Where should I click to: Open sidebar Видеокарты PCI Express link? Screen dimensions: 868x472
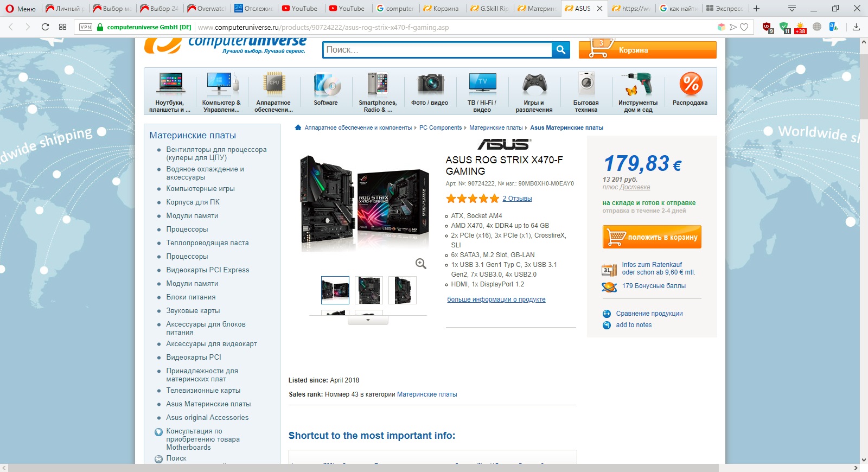(208, 270)
